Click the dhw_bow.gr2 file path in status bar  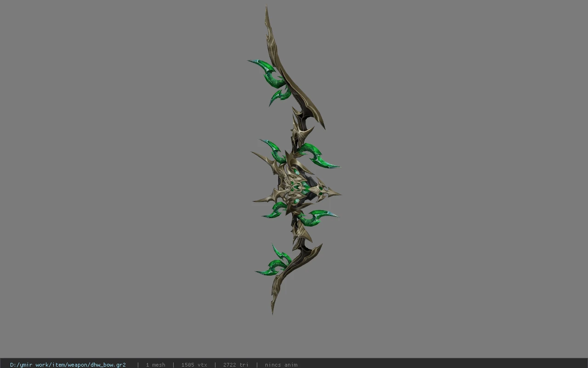[68, 365]
